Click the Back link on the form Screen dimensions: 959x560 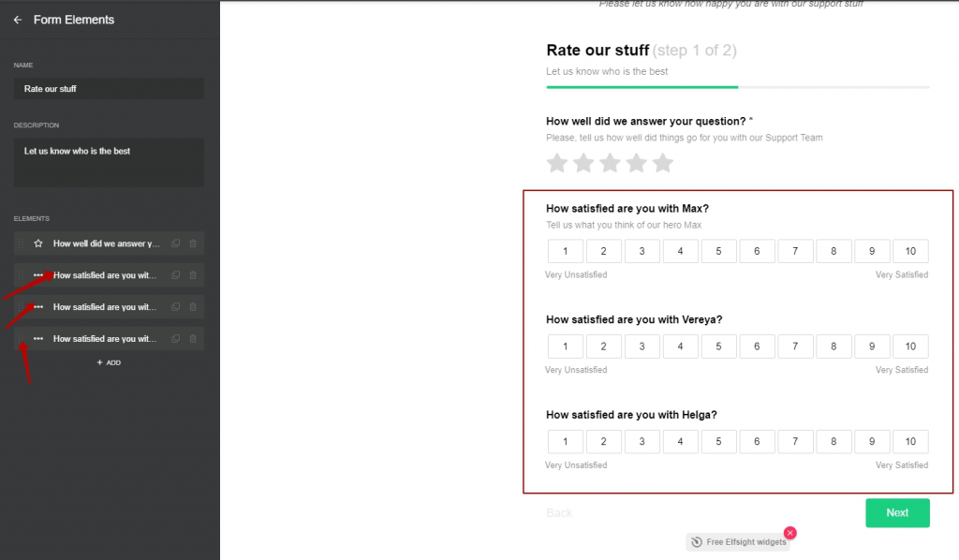click(x=559, y=513)
